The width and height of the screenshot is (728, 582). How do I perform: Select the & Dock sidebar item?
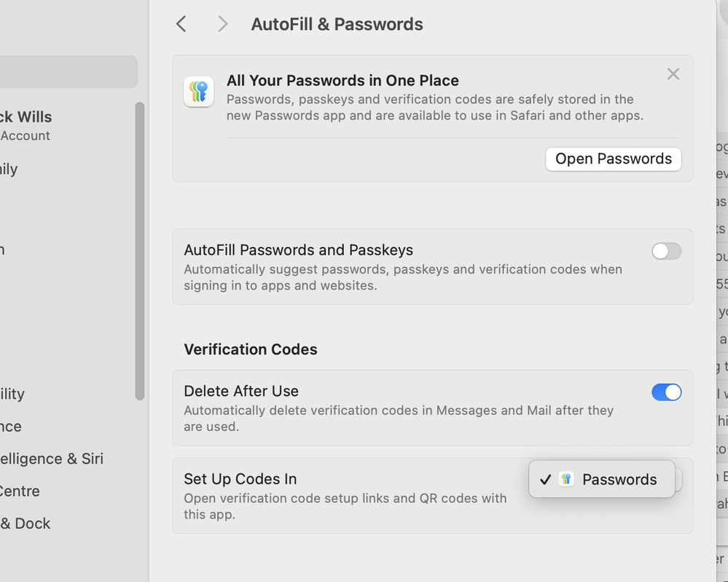[25, 524]
